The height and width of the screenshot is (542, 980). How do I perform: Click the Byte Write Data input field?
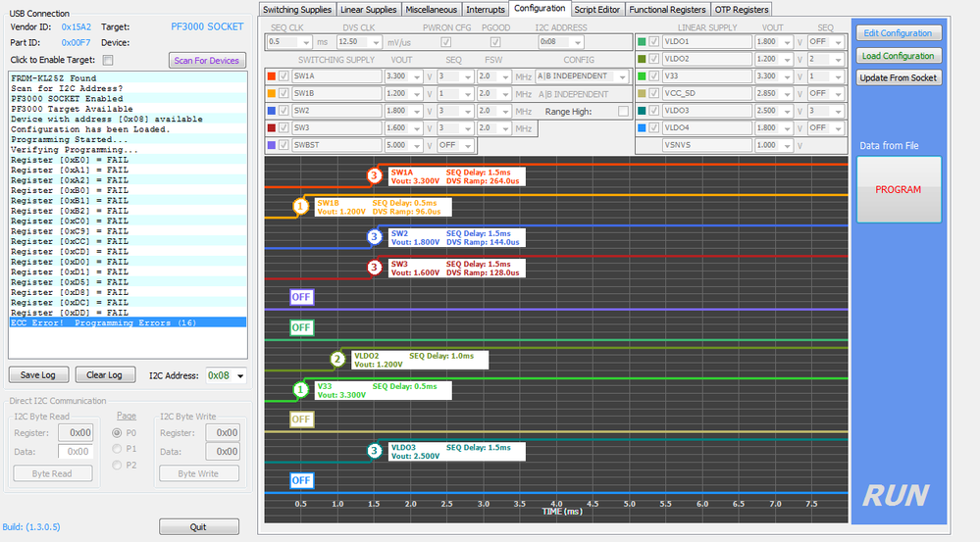pyautogui.click(x=222, y=452)
